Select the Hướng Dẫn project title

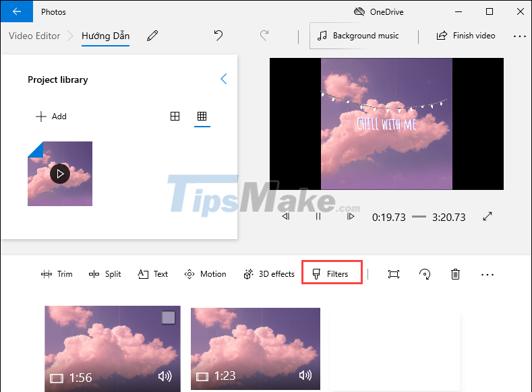pyautogui.click(x=105, y=36)
